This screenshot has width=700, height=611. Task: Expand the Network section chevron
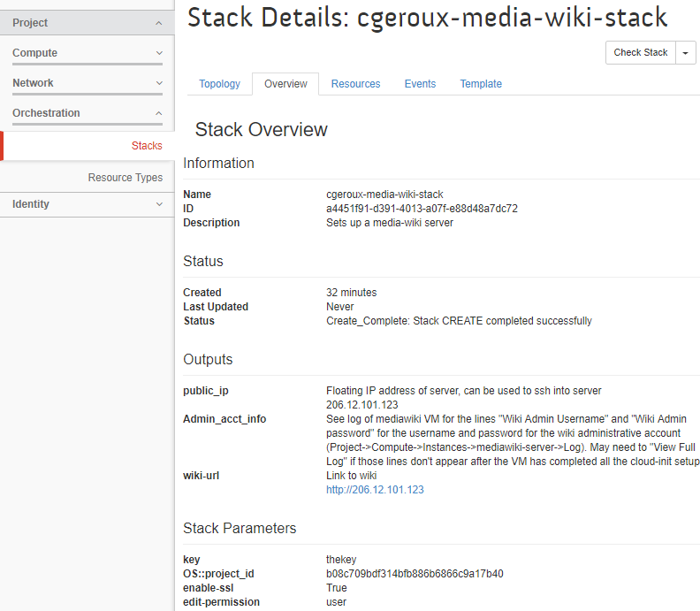pos(159,83)
